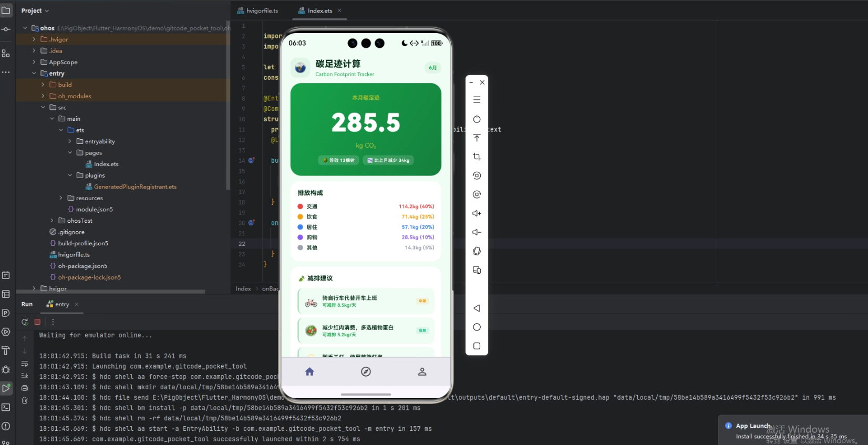Collapse the entry module folder
The height and width of the screenshot is (445, 868).
tap(34, 74)
